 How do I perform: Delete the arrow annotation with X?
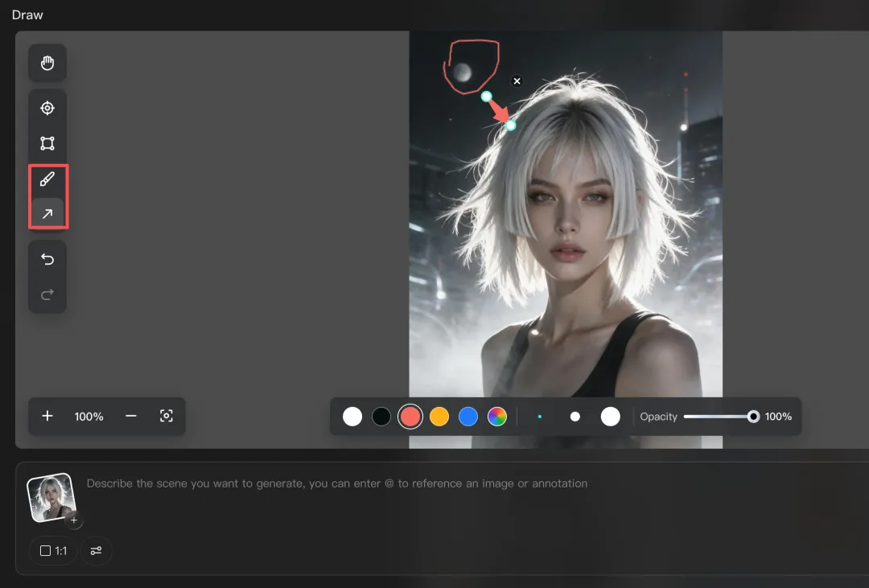pyautogui.click(x=517, y=81)
